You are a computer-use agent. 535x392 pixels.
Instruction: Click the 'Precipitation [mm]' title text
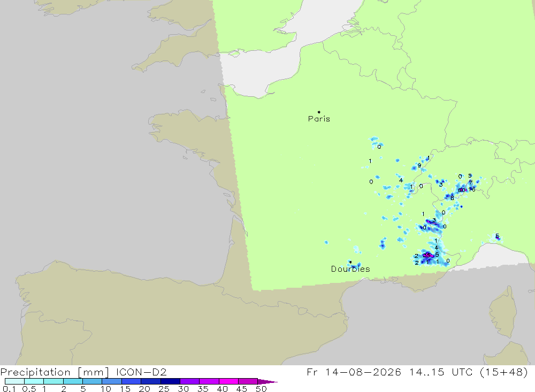[55, 372]
